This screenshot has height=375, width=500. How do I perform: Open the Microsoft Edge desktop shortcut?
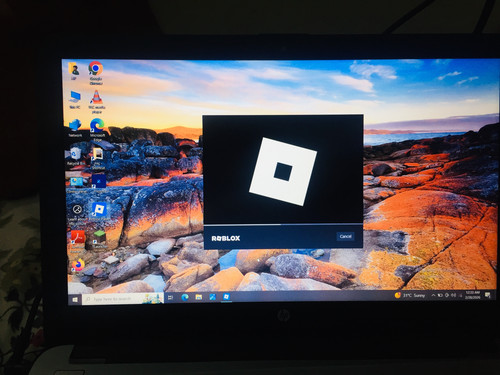(97, 129)
